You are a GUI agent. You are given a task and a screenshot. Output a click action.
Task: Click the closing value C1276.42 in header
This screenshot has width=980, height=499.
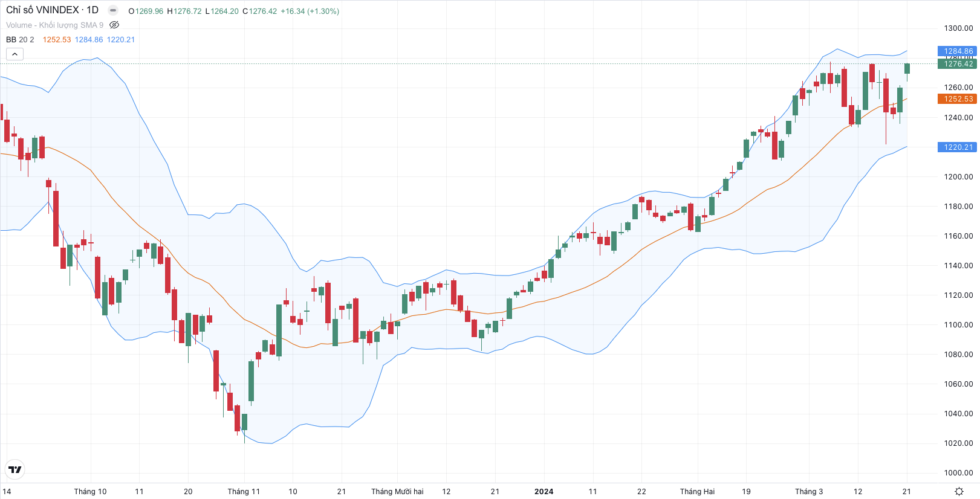point(260,11)
